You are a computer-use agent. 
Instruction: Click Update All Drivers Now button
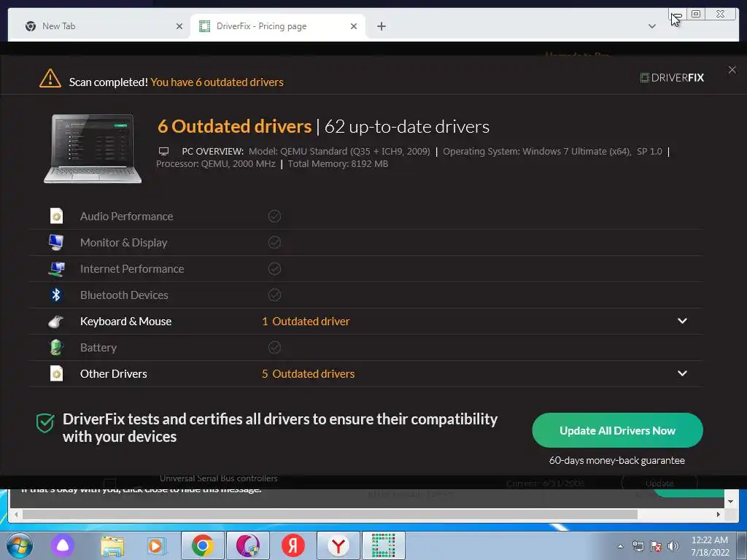tap(617, 430)
